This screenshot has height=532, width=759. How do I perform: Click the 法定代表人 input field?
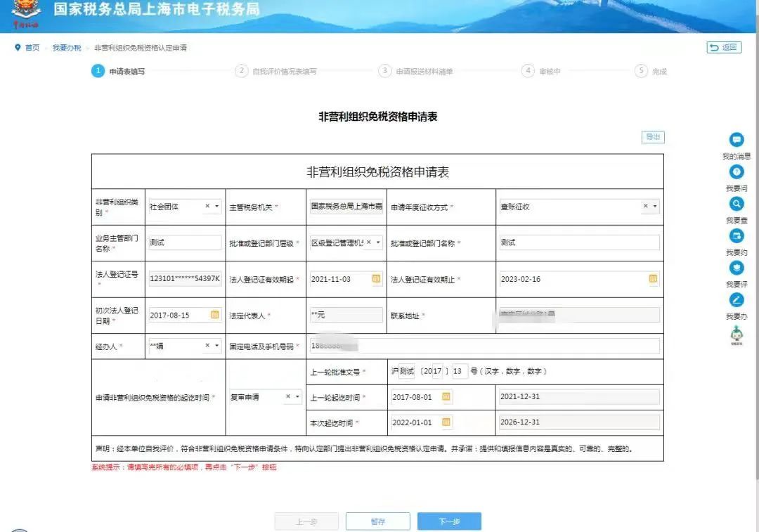pyautogui.click(x=346, y=315)
